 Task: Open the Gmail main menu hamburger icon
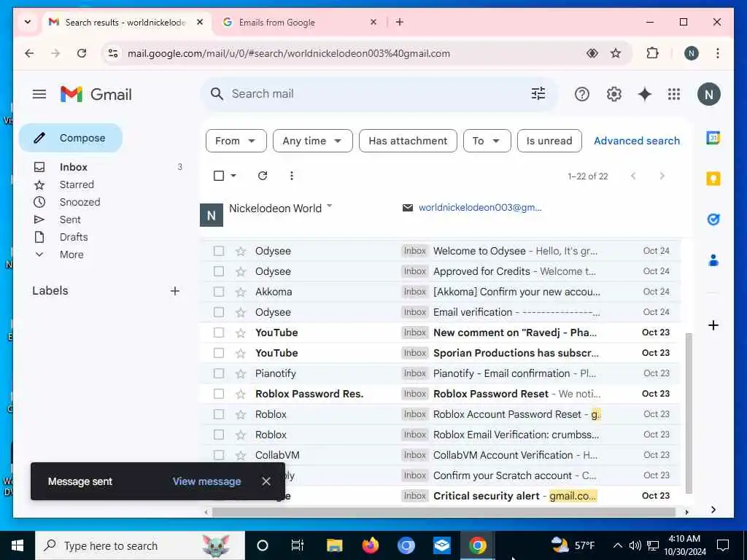pyautogui.click(x=39, y=94)
